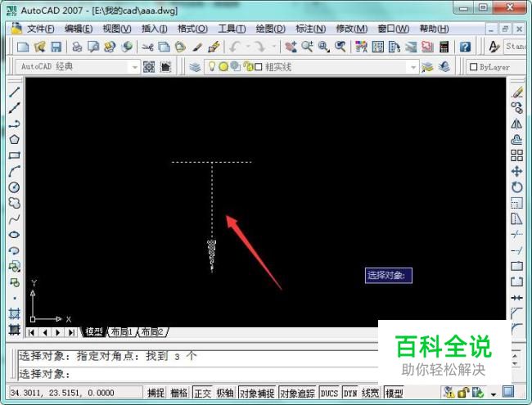Click the 模型 model space status button
The height and width of the screenshot is (405, 532).
pos(394,393)
